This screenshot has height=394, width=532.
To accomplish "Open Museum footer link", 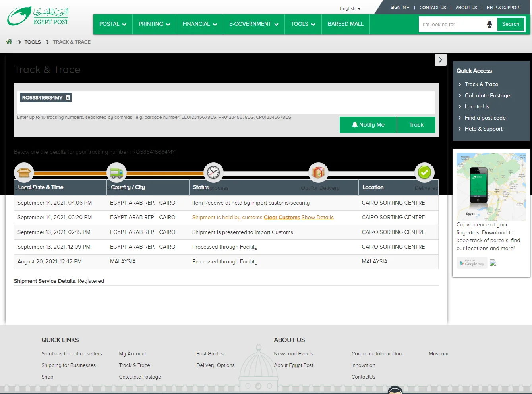I will pos(438,354).
